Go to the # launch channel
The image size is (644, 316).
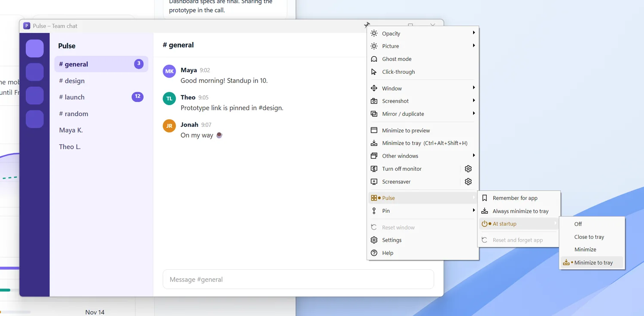tap(101, 97)
